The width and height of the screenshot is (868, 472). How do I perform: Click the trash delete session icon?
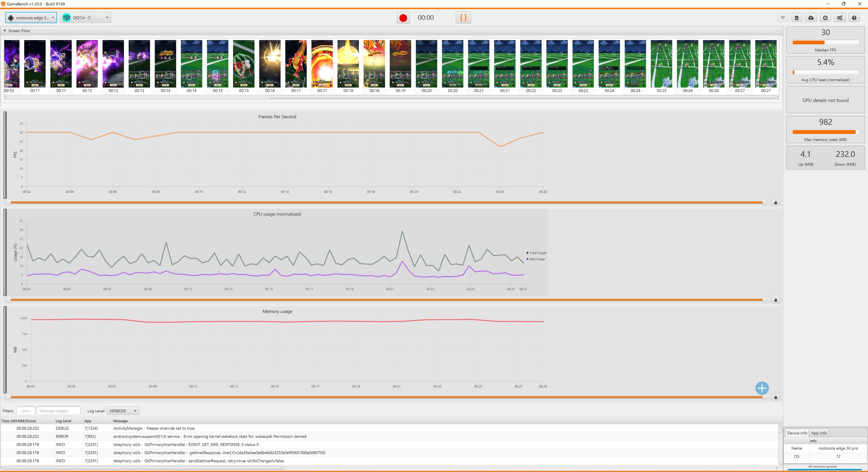tap(797, 18)
